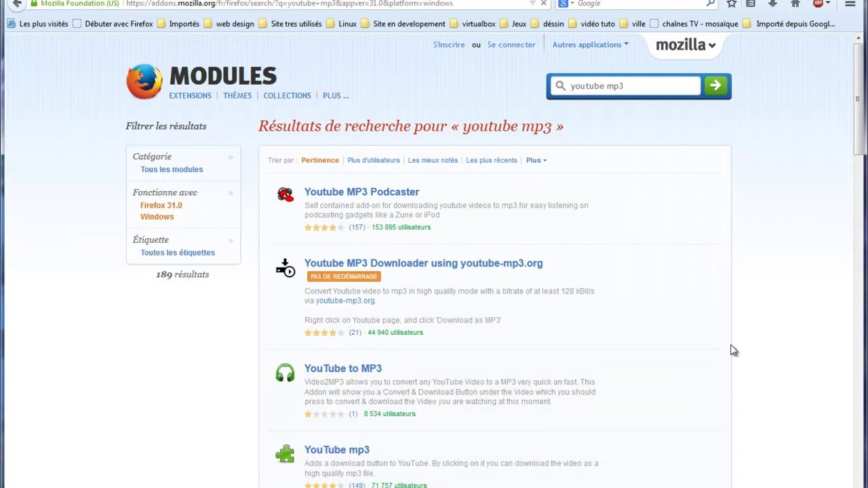Image resolution: width=868 pixels, height=488 pixels.
Task: Open 'Site en developement' bookmark folder
Action: coord(403,24)
